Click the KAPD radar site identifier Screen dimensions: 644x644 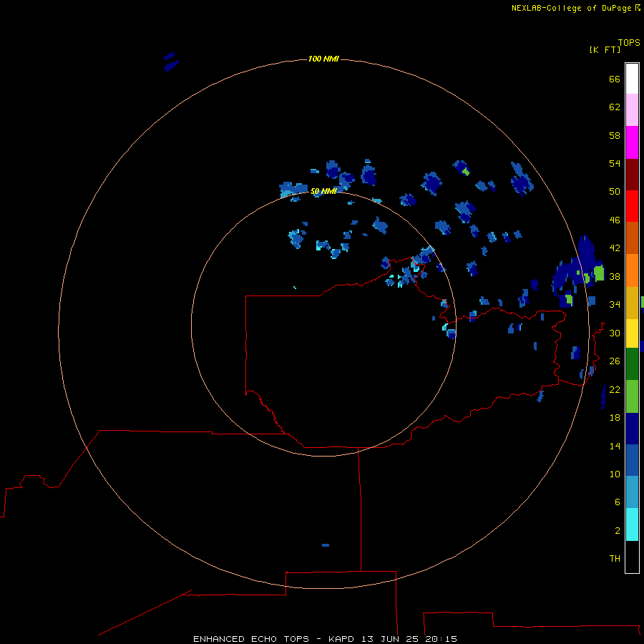point(343,639)
